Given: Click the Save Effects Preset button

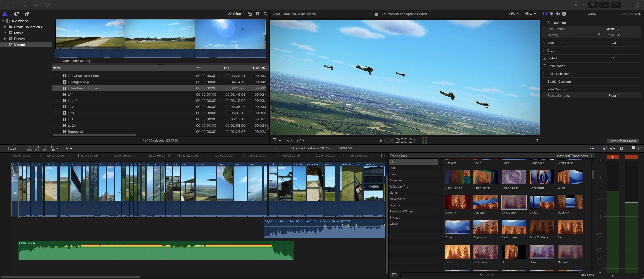Looking at the screenshot, I should (623, 141).
